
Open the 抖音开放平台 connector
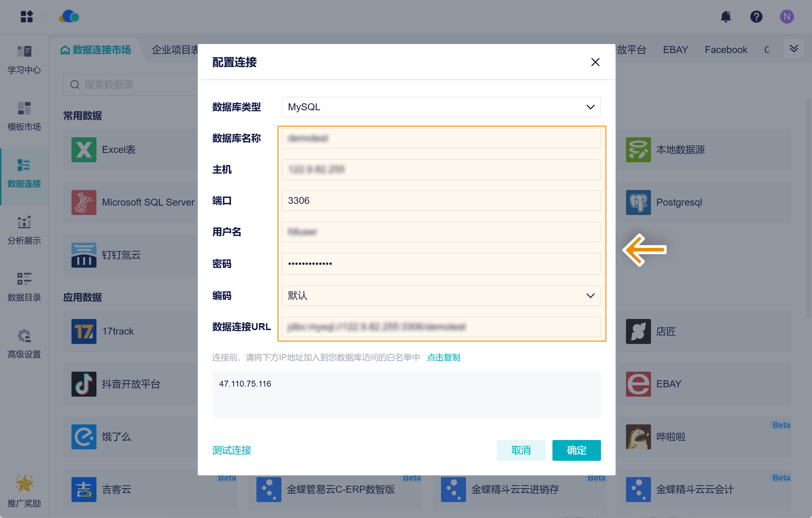click(84, 384)
